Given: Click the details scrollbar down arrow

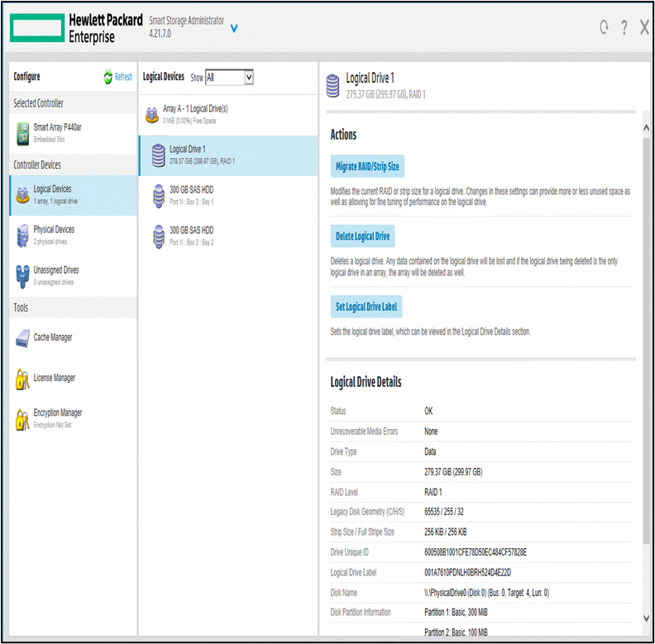Looking at the screenshot, I should (x=646, y=618).
